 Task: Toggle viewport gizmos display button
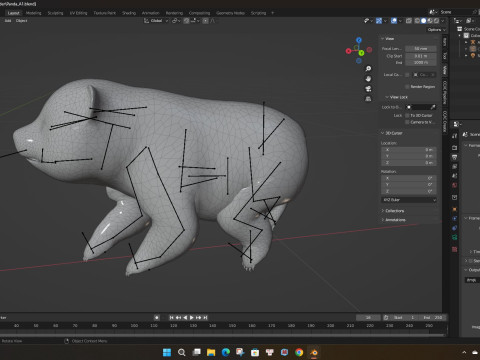coord(379,21)
